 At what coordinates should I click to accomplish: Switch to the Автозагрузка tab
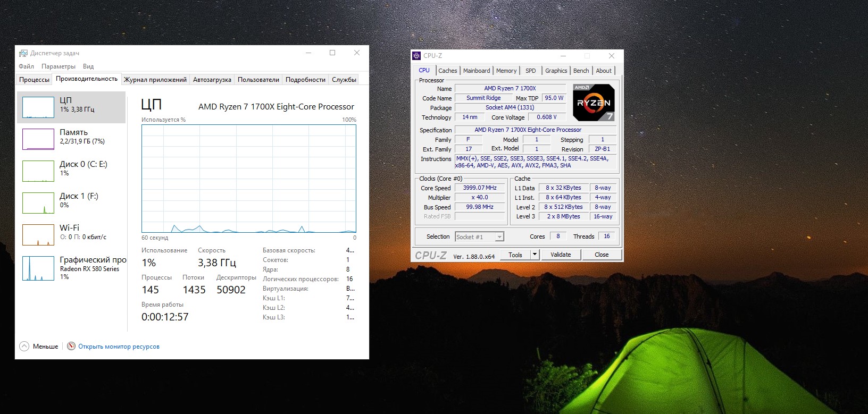pos(212,80)
